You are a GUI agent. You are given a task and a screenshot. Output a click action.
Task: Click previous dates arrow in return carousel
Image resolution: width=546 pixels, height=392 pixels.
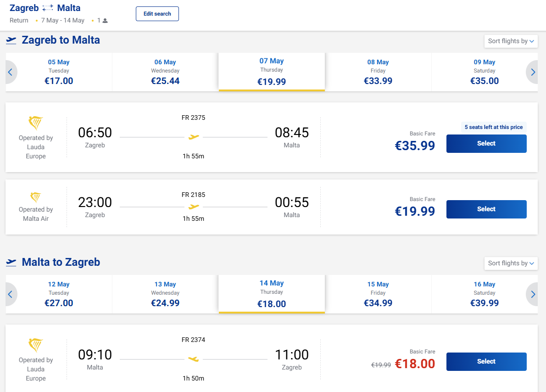point(11,294)
